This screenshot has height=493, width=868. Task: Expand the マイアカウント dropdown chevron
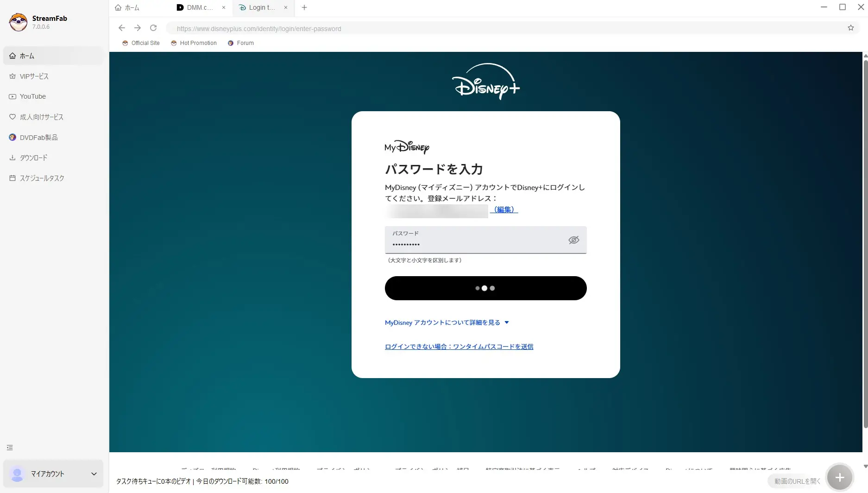click(94, 474)
